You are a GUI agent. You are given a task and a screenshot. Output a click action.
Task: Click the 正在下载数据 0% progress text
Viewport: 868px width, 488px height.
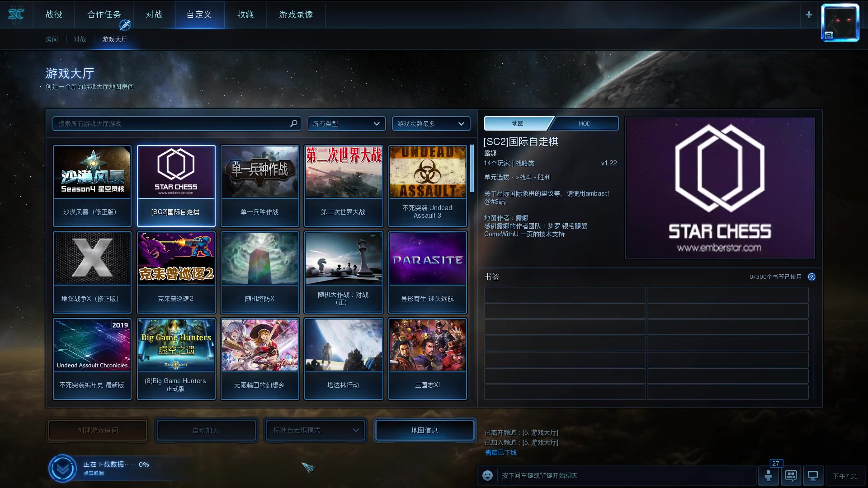coord(116,464)
